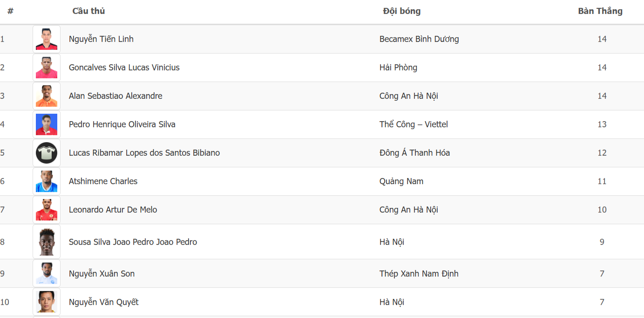This screenshot has width=644, height=318.
Task: Click the team name Becamex Bình Dương
Action: click(x=419, y=39)
